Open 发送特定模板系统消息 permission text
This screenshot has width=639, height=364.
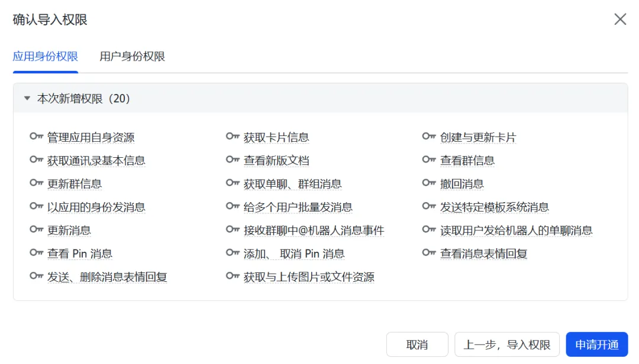click(494, 207)
